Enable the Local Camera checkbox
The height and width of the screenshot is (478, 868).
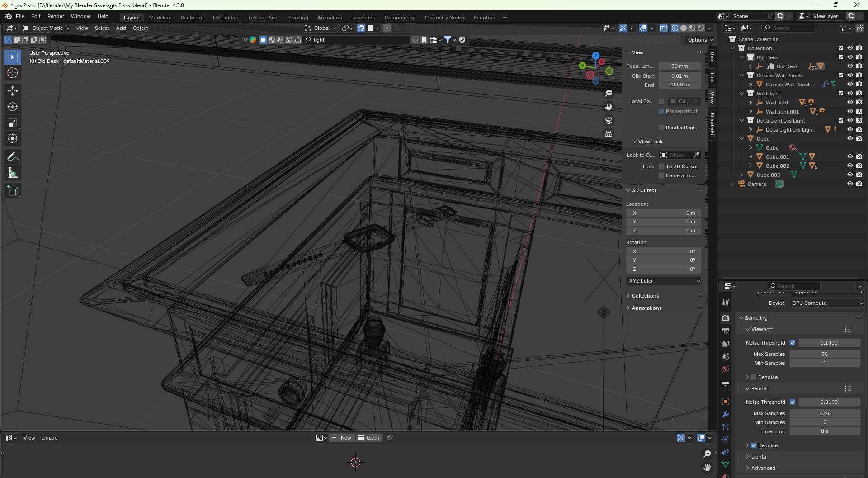661,101
